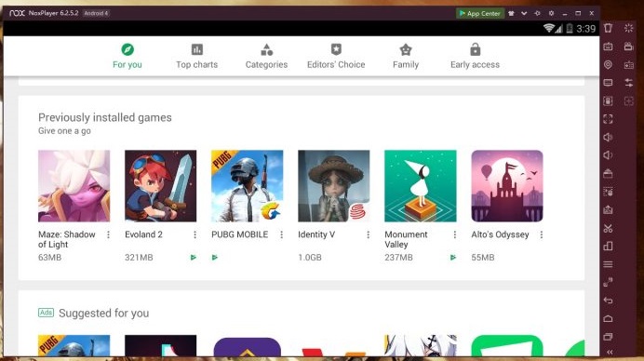This screenshot has height=361, width=644.
Task: Open three-dot menu for Identity V
Action: coord(368,234)
